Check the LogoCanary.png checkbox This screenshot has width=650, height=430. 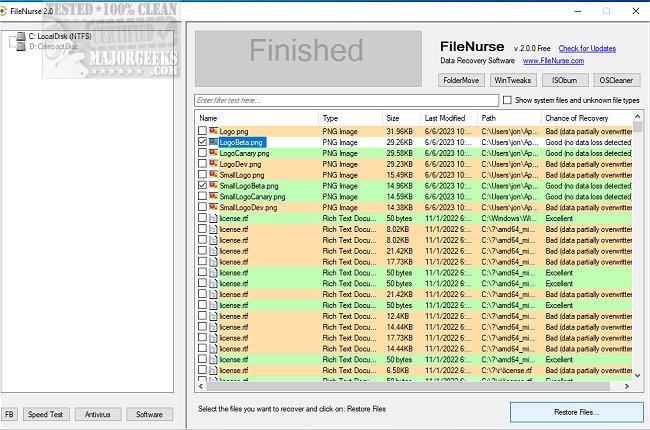[202, 153]
